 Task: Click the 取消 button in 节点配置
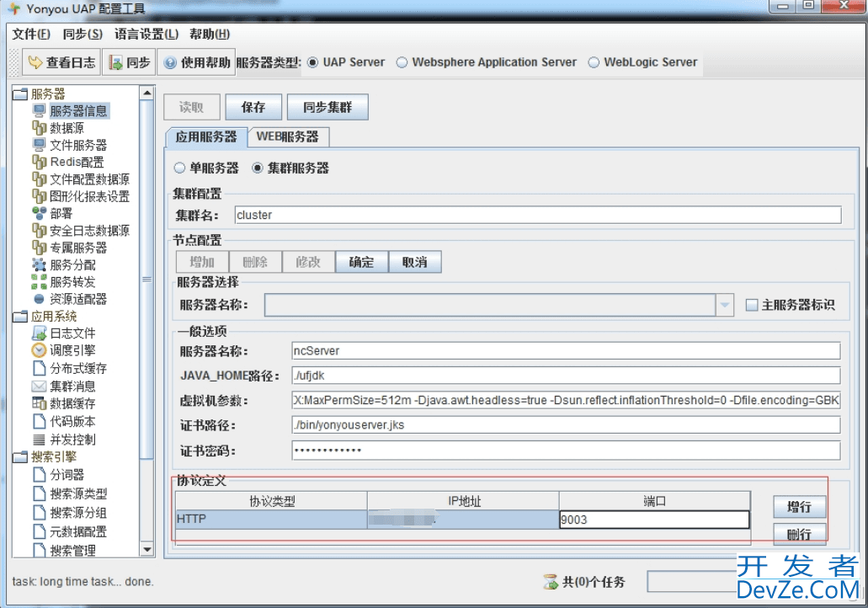[x=414, y=262]
